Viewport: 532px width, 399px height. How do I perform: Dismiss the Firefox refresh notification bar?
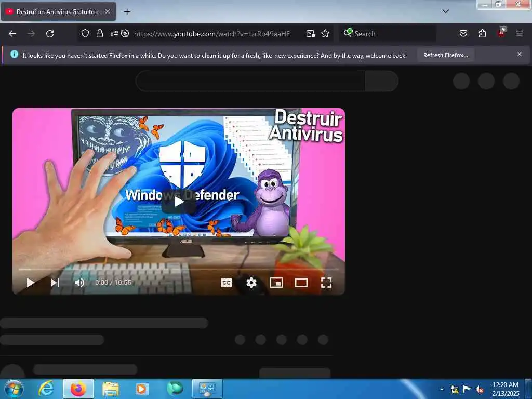point(520,54)
